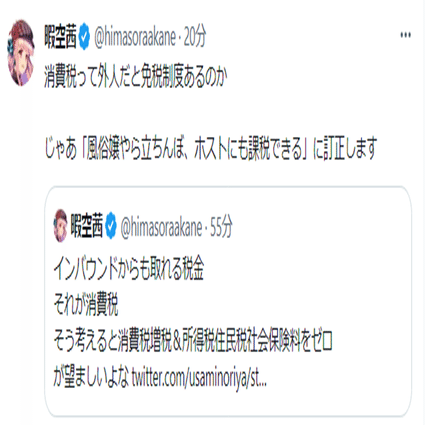Screen dimensions: 425x425
Task: Click the main tweet line 消費税って外人だと免税制度あるのか
Action: click(x=136, y=77)
